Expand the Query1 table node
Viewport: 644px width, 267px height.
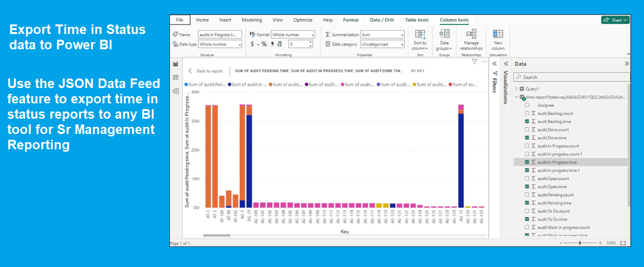point(516,89)
